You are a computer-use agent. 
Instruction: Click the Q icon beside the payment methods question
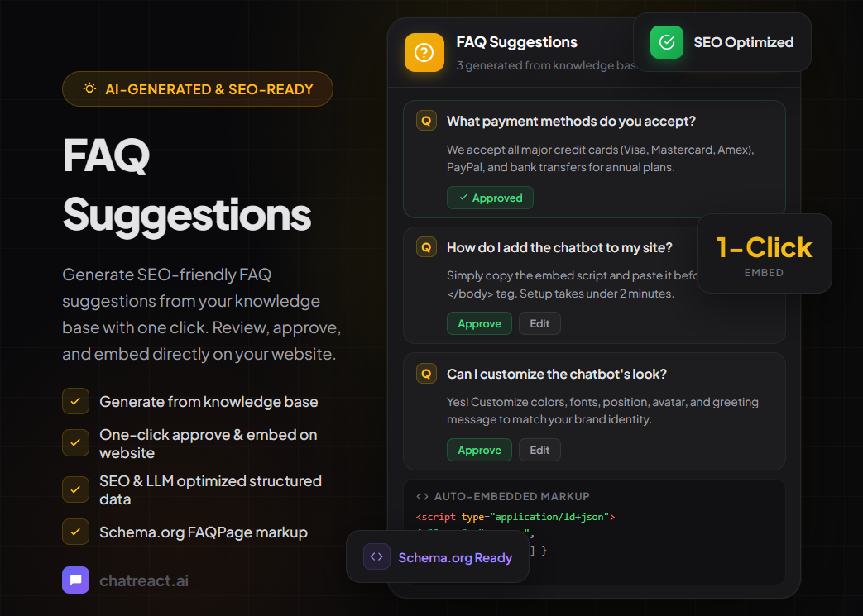(x=426, y=120)
